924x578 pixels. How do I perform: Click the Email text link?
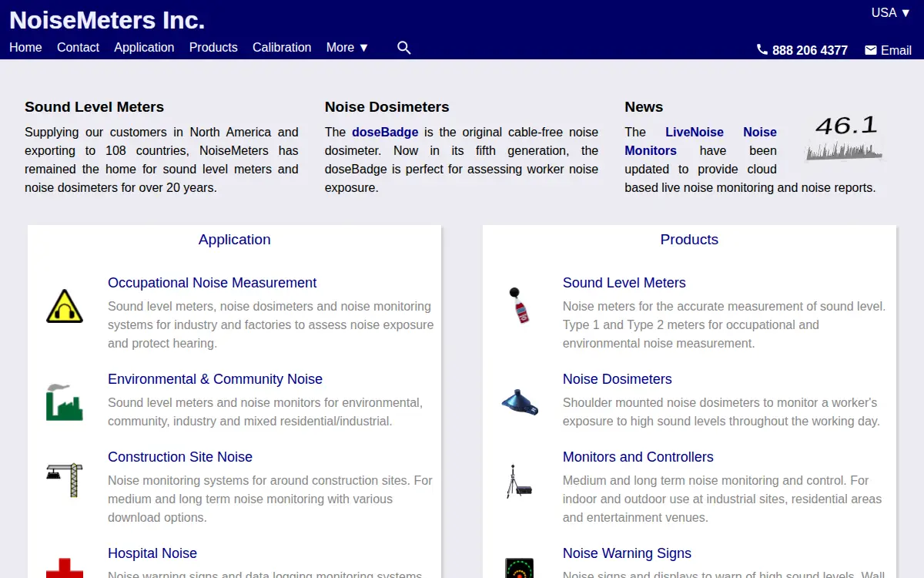[896, 50]
